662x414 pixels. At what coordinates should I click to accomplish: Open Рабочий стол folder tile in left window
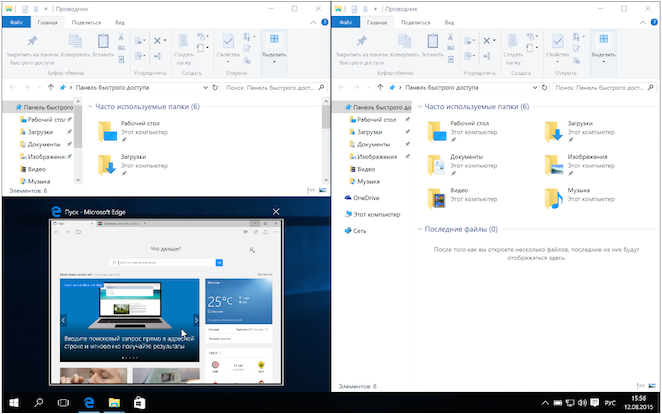point(133,131)
